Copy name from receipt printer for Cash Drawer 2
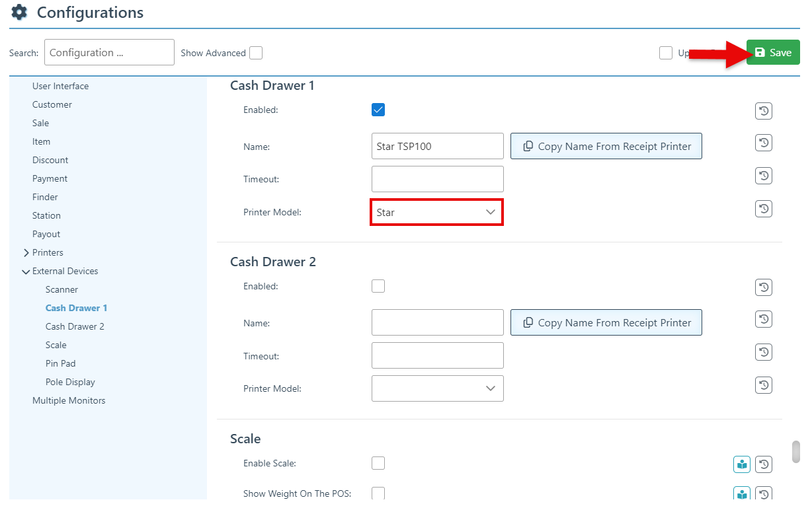This screenshot has width=812, height=508. (606, 323)
